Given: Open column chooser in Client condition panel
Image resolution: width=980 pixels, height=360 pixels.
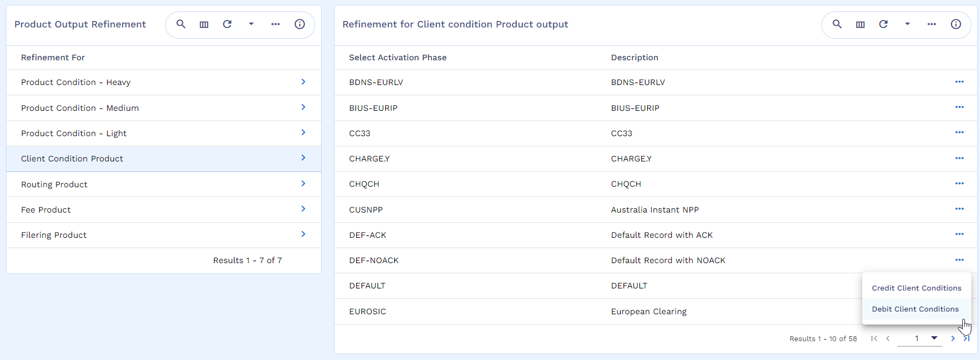Looking at the screenshot, I should point(861,24).
